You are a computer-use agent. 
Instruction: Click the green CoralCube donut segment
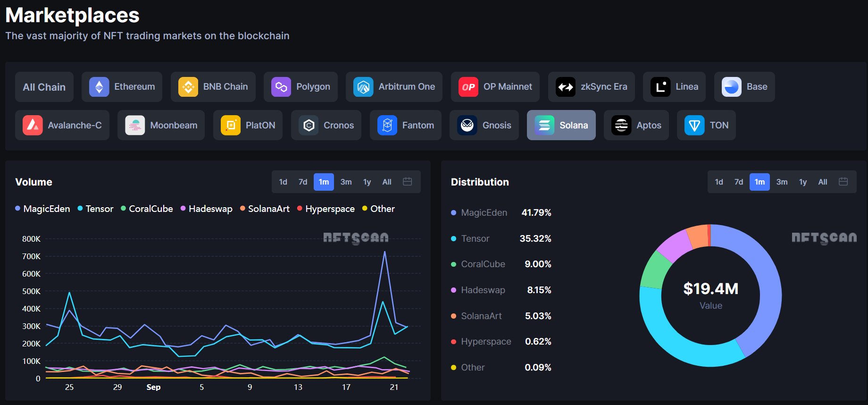tap(655, 271)
